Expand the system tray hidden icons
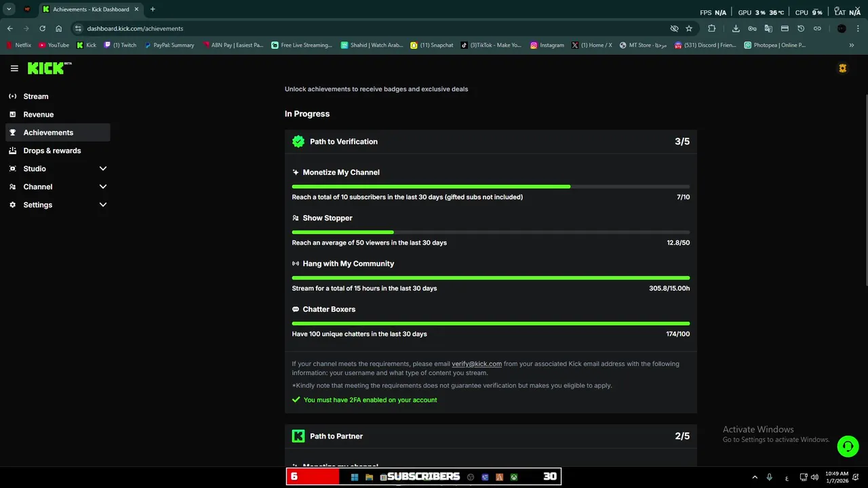The width and height of the screenshot is (868, 488). [x=755, y=477]
